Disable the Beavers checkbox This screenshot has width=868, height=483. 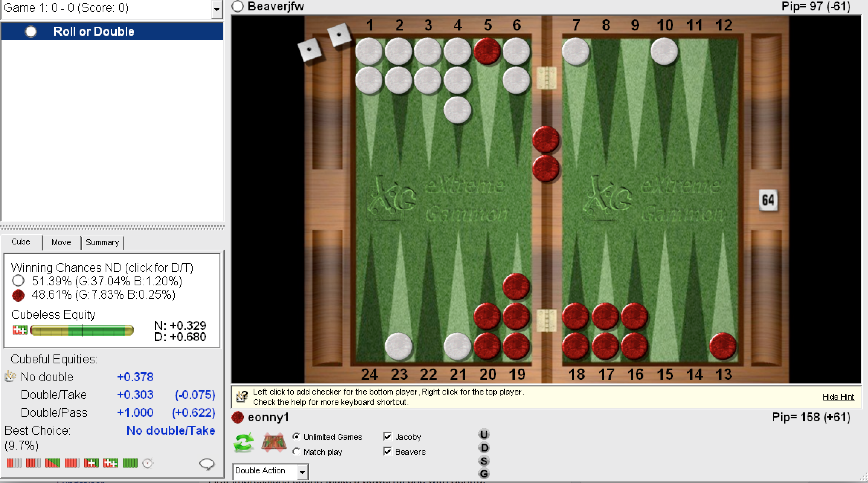(388, 452)
